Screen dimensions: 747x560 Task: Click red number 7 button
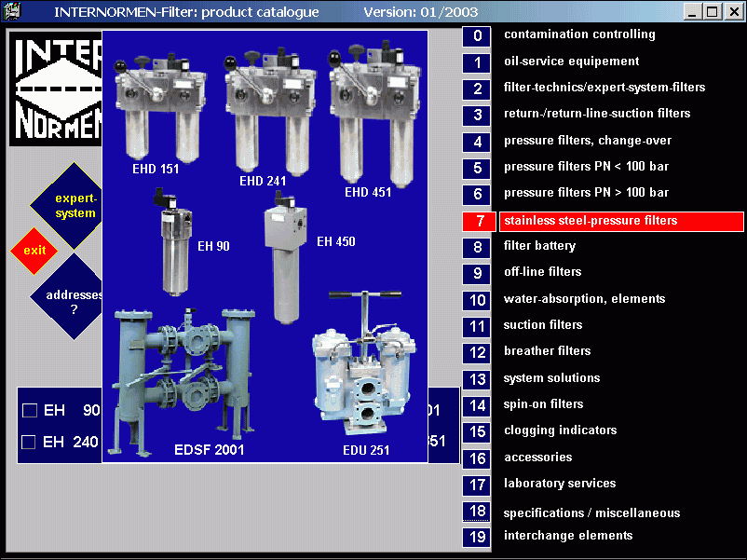479,222
